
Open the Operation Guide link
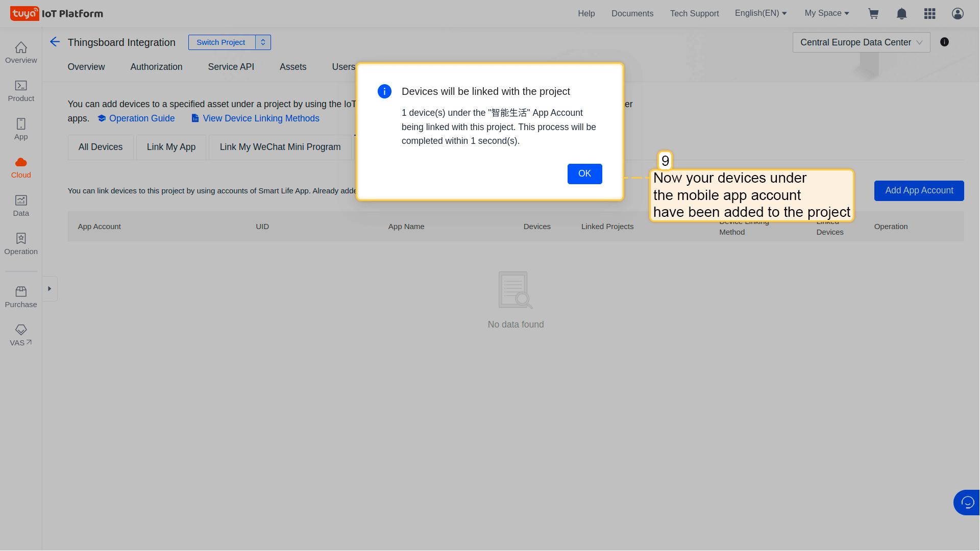click(x=141, y=118)
